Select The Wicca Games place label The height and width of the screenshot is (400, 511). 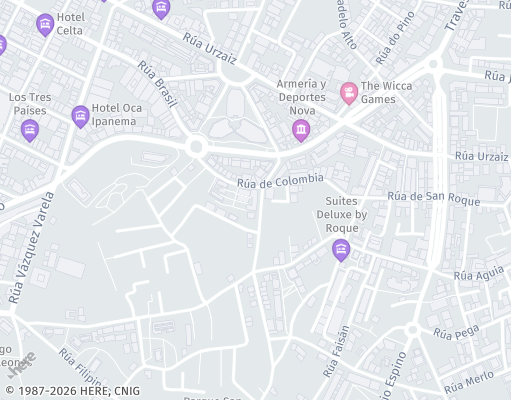(386, 92)
